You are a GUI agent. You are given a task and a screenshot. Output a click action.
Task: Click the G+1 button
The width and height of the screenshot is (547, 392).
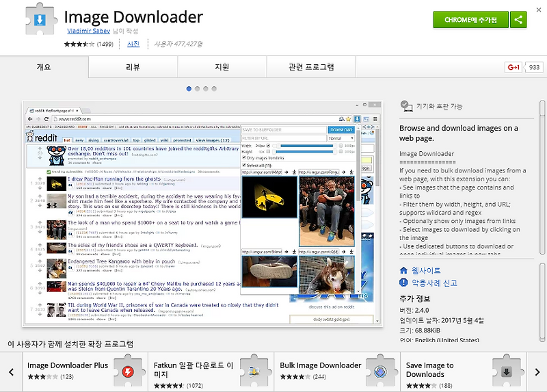point(513,67)
